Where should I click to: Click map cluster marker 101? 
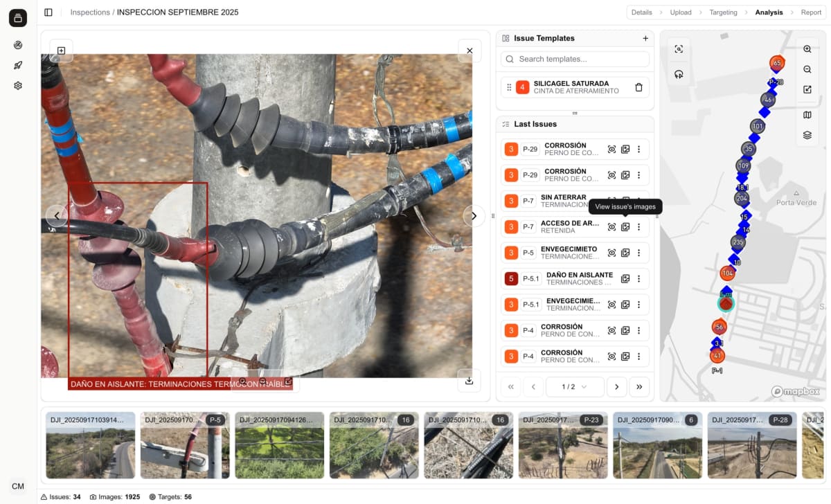coord(757,127)
